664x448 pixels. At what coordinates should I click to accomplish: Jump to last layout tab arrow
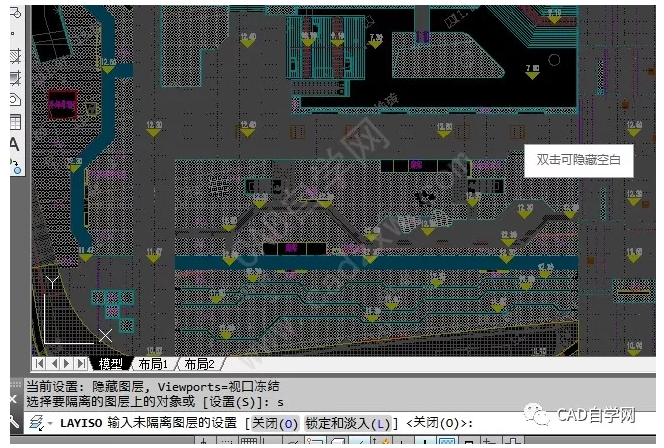(x=81, y=363)
